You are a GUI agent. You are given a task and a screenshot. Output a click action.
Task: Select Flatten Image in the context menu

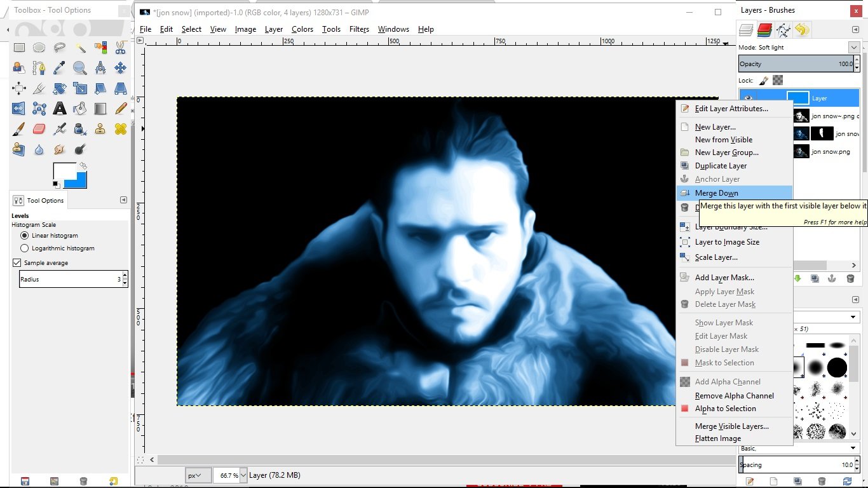734,438
